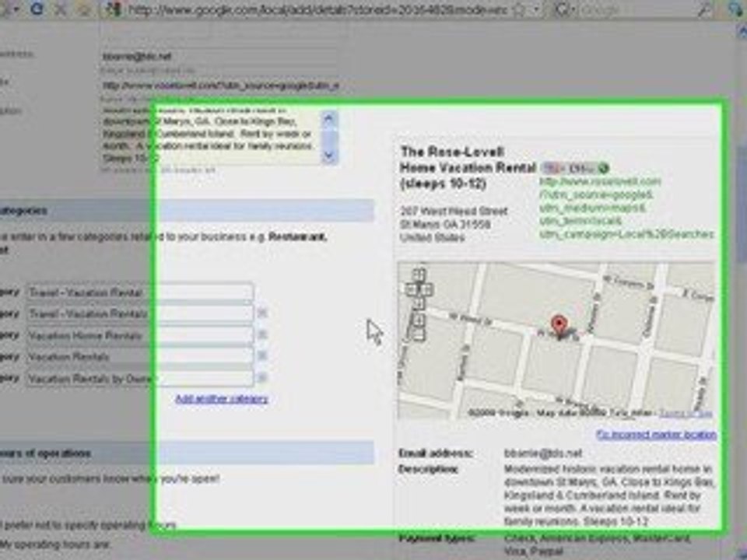Bookmark the page with the star icon

click(x=519, y=9)
